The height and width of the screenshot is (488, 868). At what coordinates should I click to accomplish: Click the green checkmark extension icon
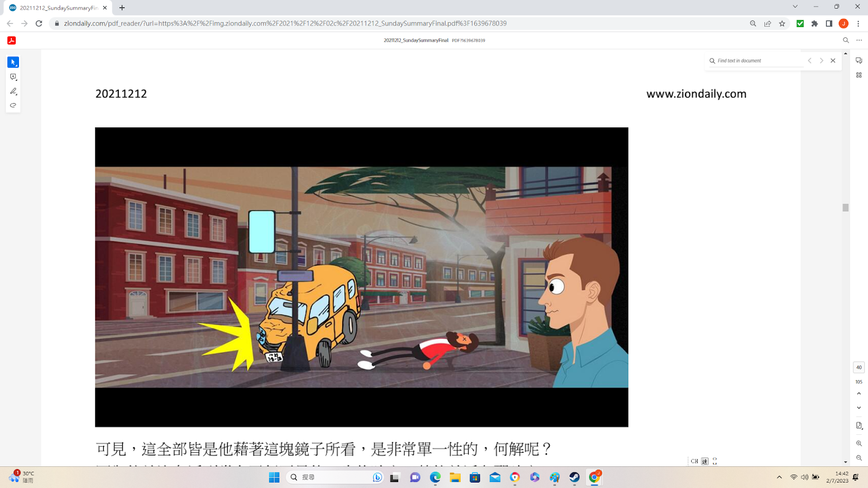[x=800, y=23]
